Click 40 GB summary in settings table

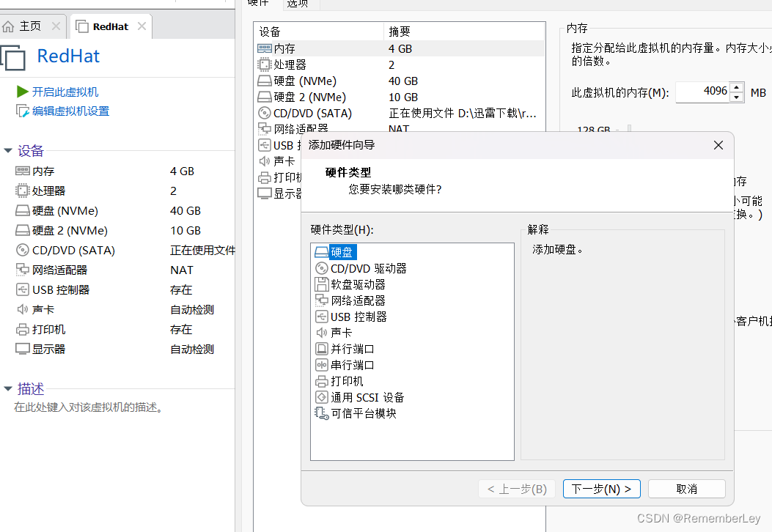click(403, 81)
